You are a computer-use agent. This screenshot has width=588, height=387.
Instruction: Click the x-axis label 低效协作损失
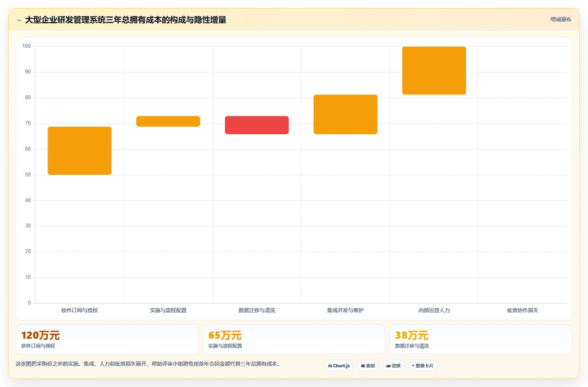(x=522, y=310)
